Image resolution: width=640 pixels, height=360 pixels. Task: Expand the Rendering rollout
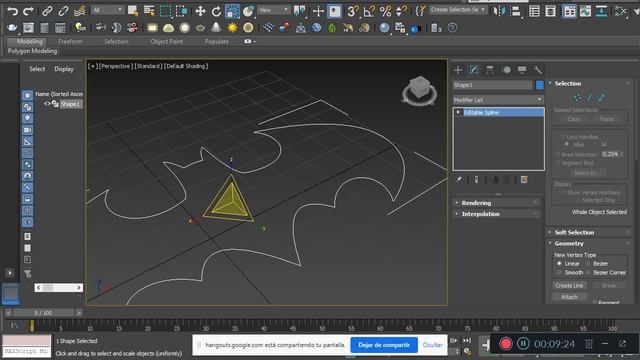coord(497,203)
